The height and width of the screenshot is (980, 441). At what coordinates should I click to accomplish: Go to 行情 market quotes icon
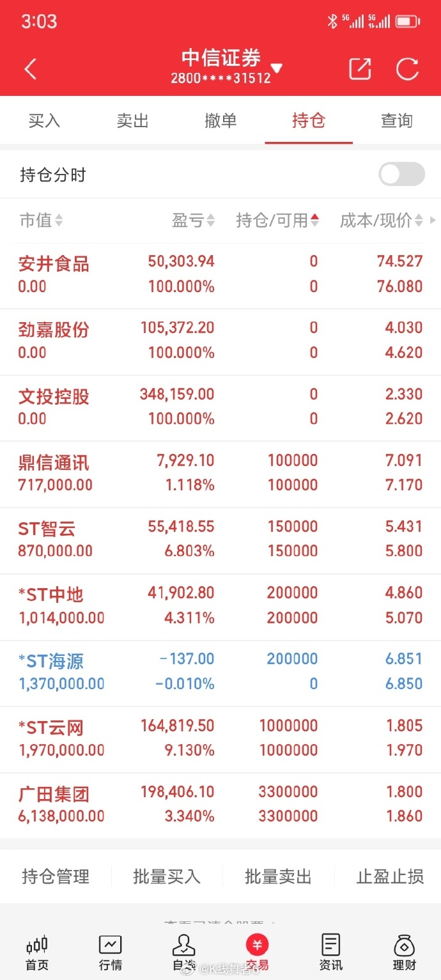(x=111, y=945)
